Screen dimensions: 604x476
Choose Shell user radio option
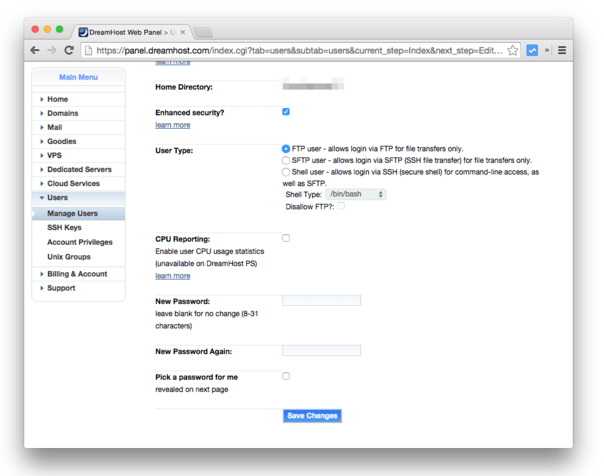[x=286, y=172]
